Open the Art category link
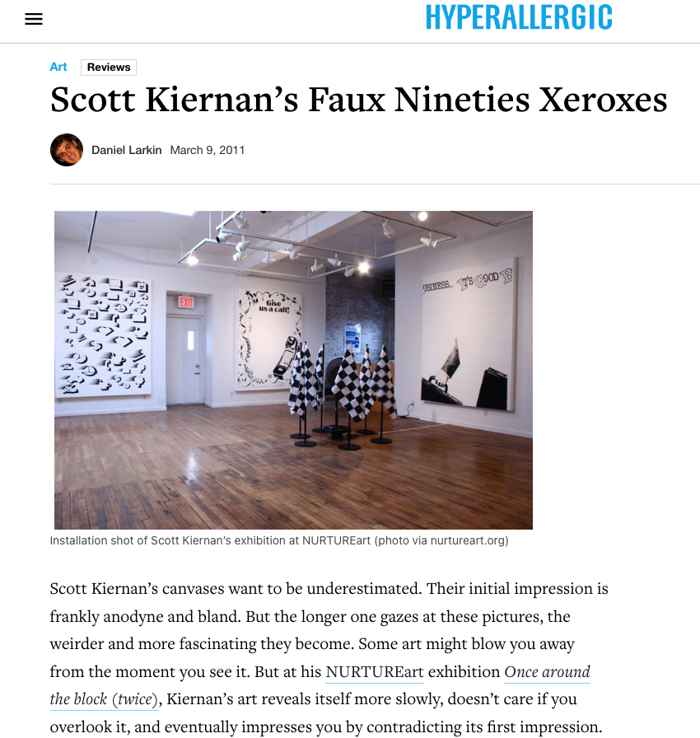 point(58,67)
